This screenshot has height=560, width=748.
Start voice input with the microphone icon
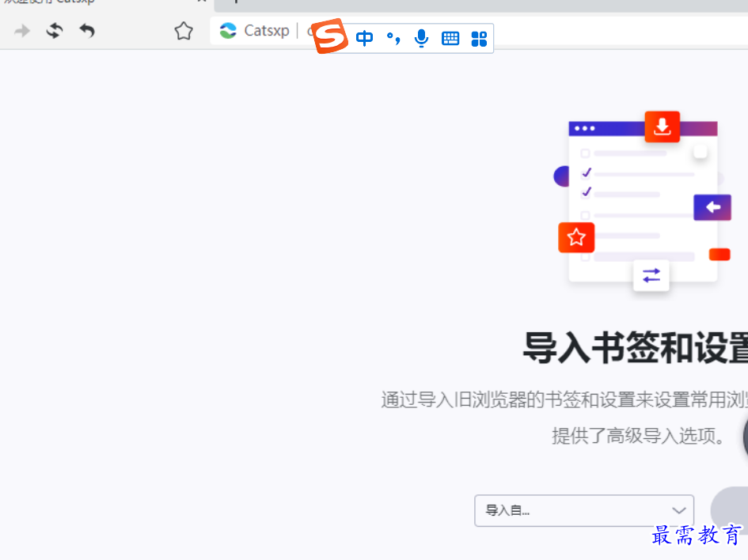[x=421, y=37]
